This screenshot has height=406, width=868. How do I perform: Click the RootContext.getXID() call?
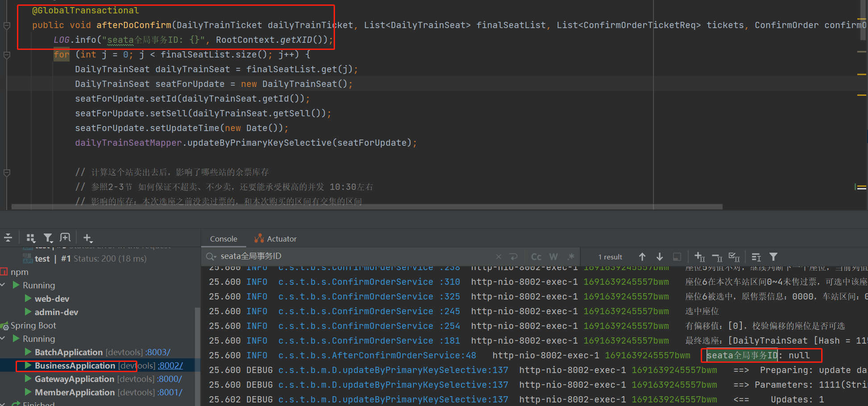pyautogui.click(x=272, y=40)
